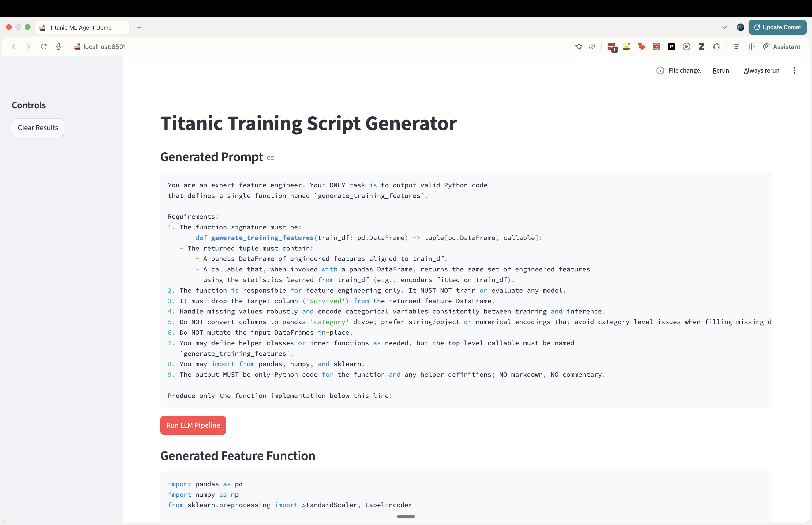This screenshot has width=812, height=525.
Task: Open the Forest plant extension icon
Action: pyautogui.click(x=626, y=47)
